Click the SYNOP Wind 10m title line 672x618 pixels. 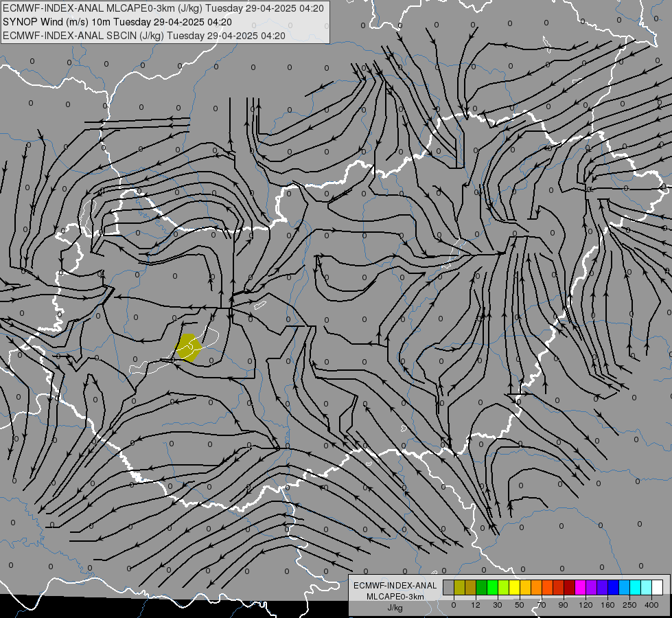coord(117,22)
